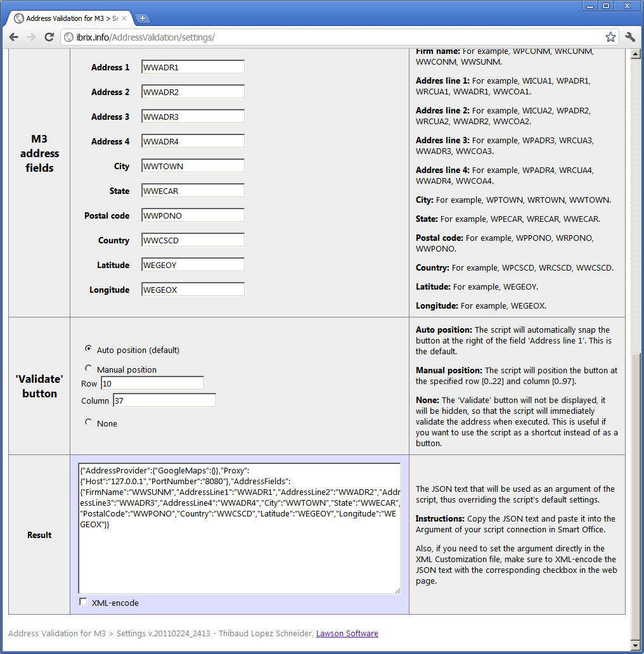
Task: Select the Auto position radio button
Action: (88, 349)
